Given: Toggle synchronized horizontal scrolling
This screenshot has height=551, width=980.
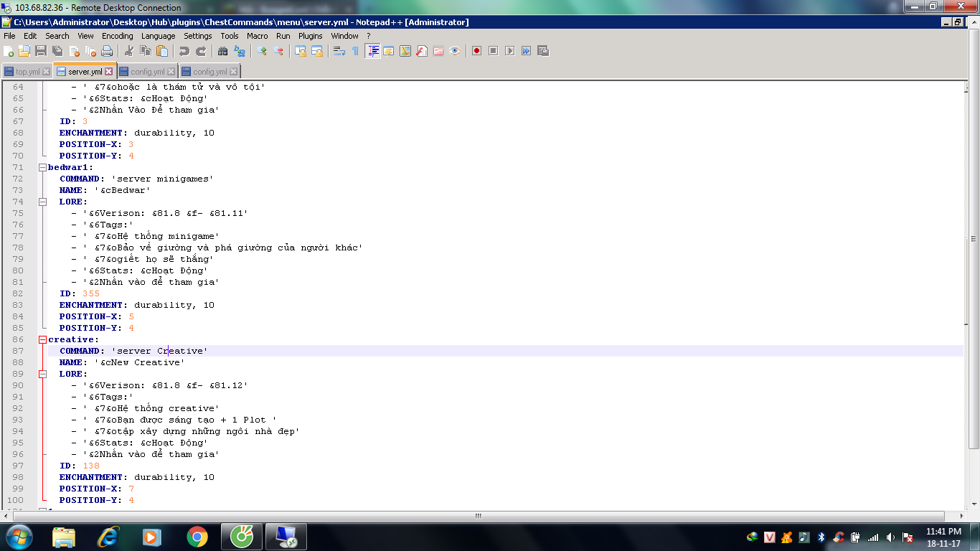Looking at the screenshot, I should (x=317, y=51).
